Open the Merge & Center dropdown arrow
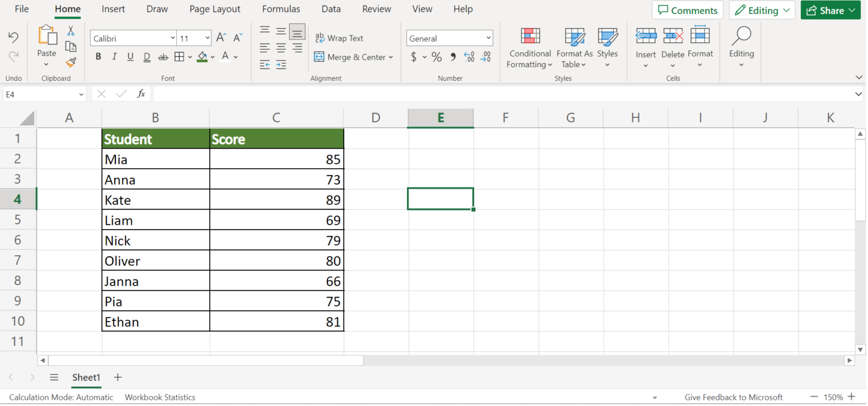The height and width of the screenshot is (406, 868). tap(390, 57)
